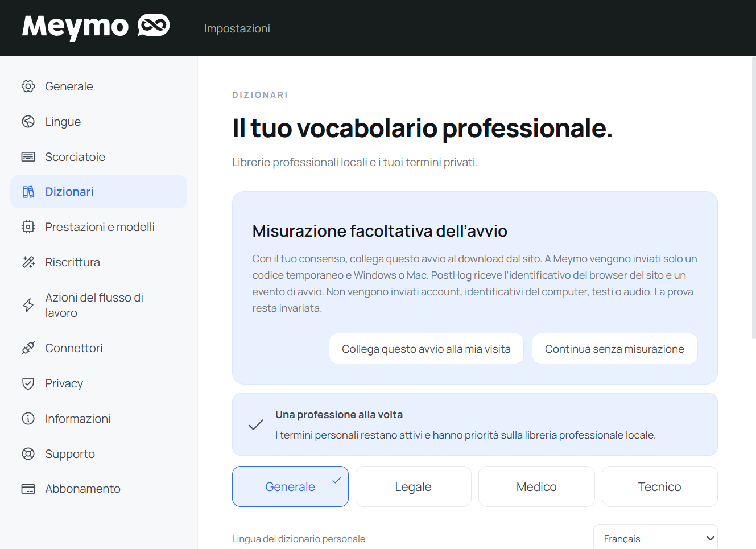Click the globe icon beside Lingue

28,122
